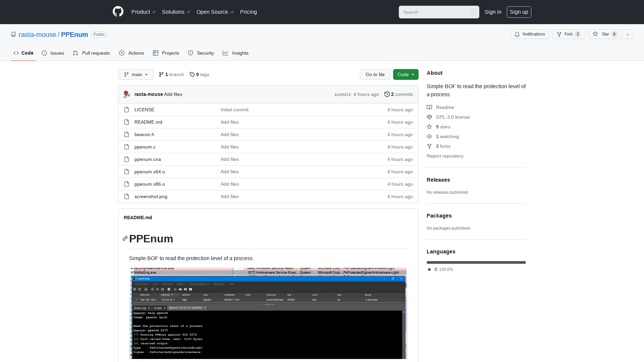This screenshot has height=362, width=644.
Task: Select the Code tab
Action: 23,53
